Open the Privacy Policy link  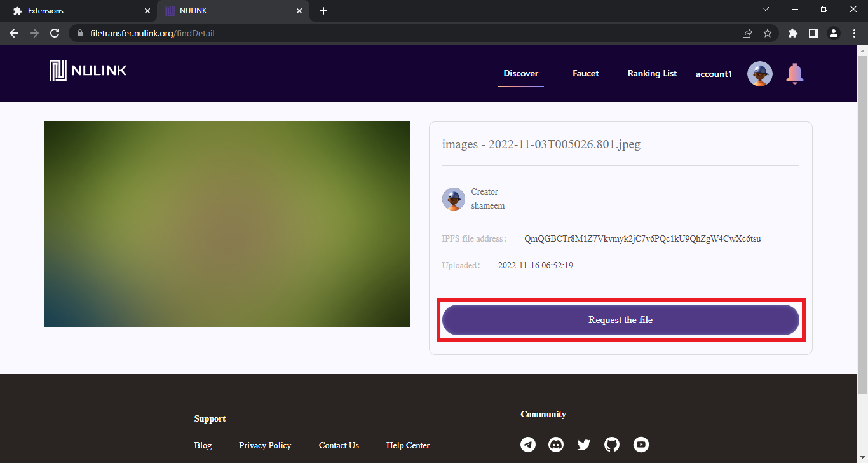265,445
